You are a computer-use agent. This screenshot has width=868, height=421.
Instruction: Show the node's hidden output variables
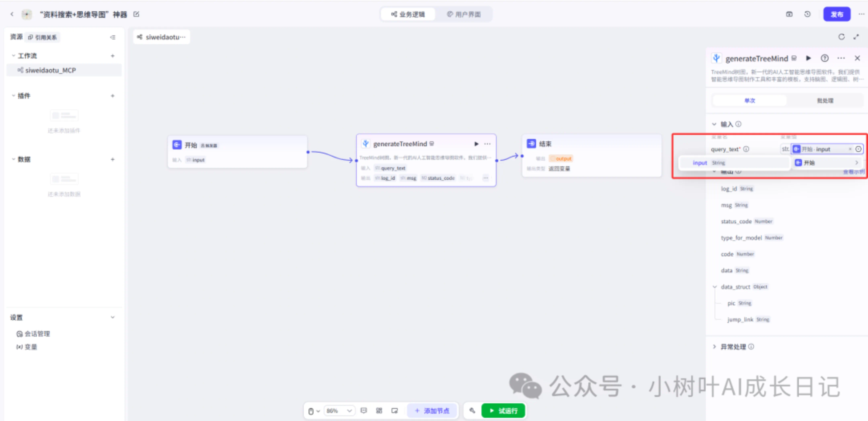486,178
